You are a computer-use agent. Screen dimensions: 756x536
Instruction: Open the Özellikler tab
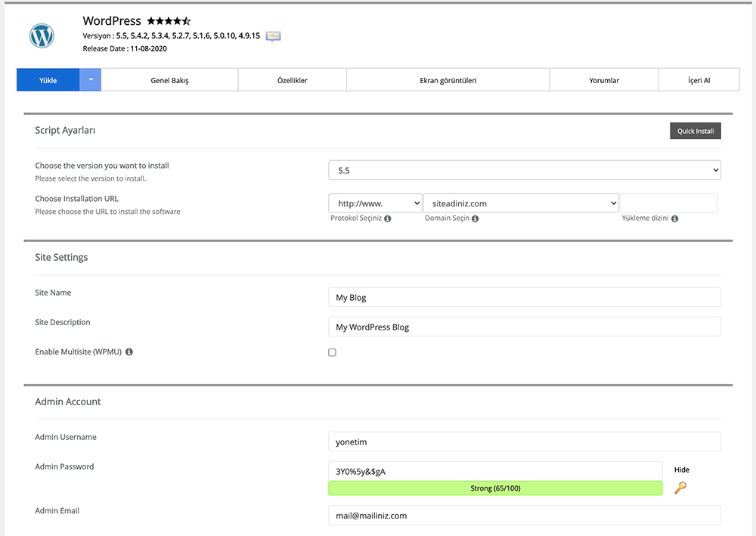(292, 80)
